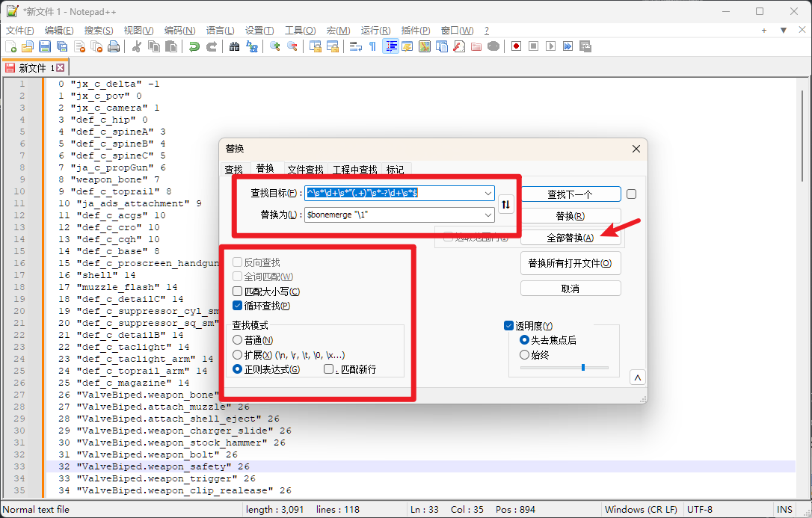The image size is (812, 518).
Task: Collapse dialog with the ^ button
Action: pos(638,377)
